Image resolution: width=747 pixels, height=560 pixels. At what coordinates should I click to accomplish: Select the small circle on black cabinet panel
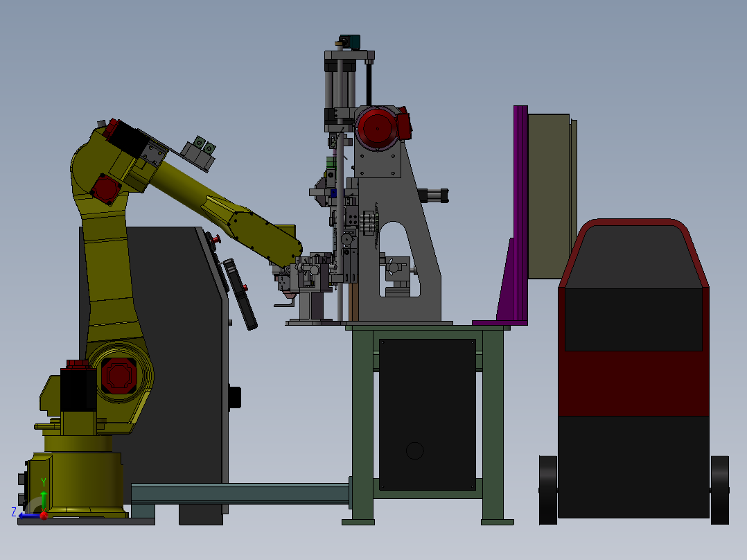[414, 450]
